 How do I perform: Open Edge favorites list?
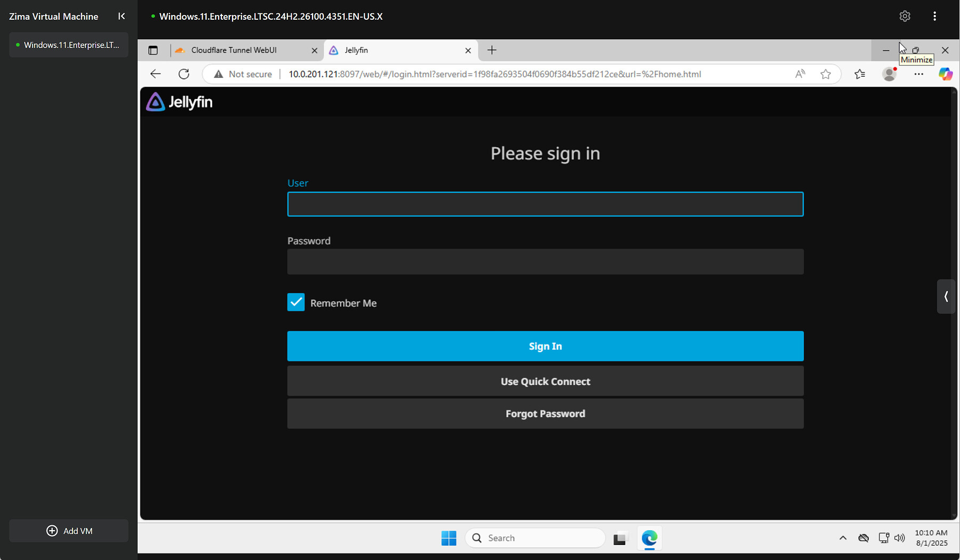[860, 74]
